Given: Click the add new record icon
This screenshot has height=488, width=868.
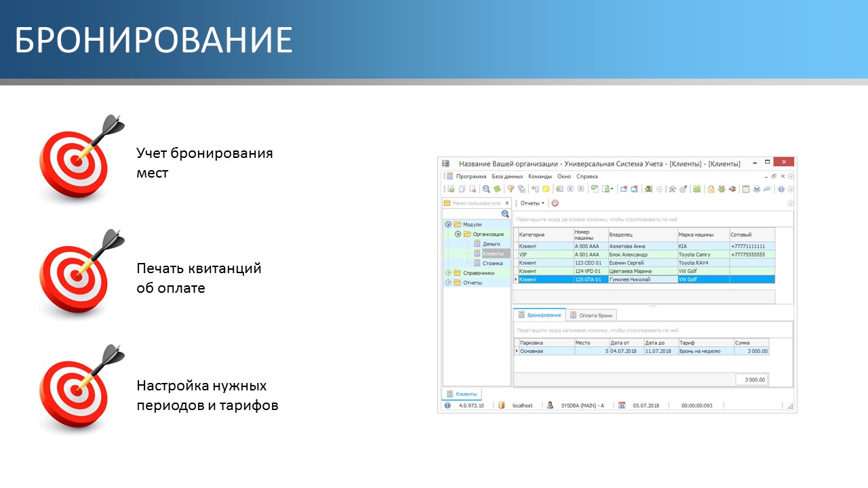Looking at the screenshot, I should point(451,189).
